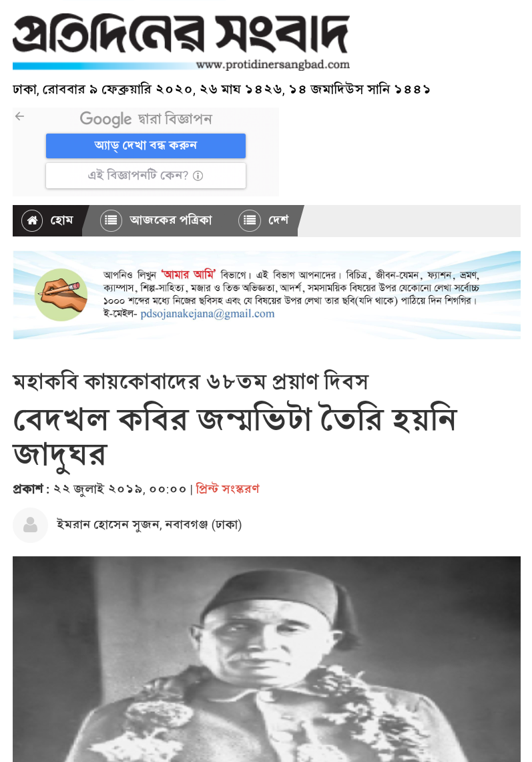
Task: Click the home icon in the navigation bar
Action: (x=32, y=220)
